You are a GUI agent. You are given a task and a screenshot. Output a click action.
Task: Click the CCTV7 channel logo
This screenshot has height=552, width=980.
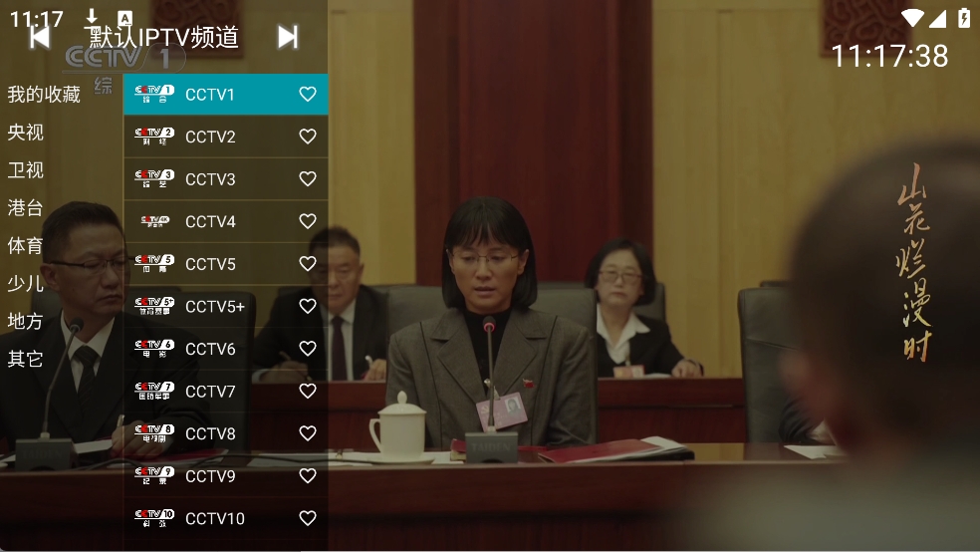click(154, 391)
